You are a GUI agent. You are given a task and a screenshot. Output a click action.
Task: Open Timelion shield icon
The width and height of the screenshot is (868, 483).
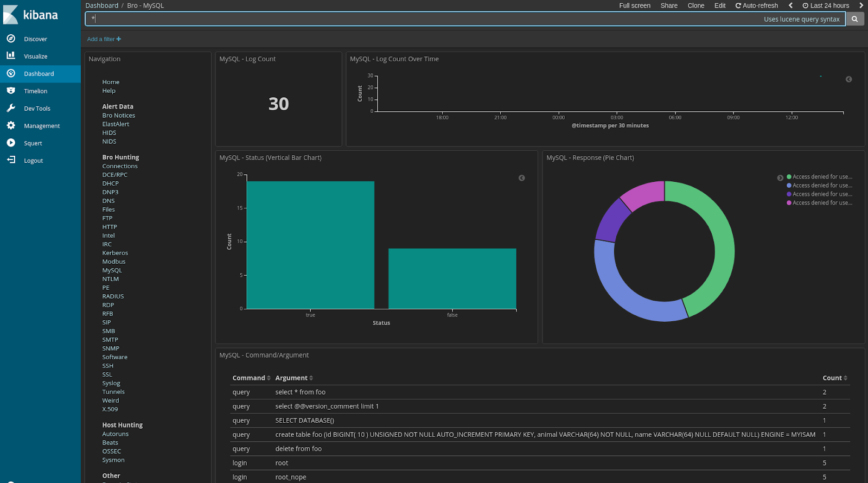tap(11, 91)
